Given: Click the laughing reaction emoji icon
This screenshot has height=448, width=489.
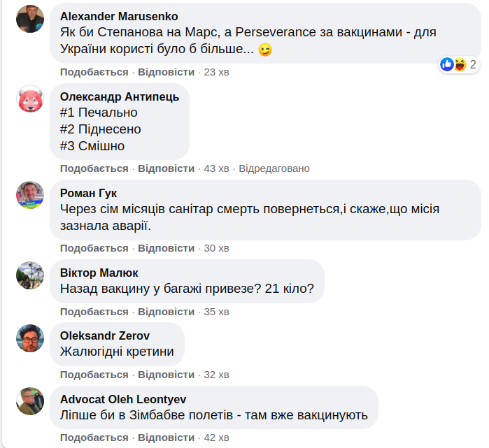Looking at the screenshot, I should (459, 65).
